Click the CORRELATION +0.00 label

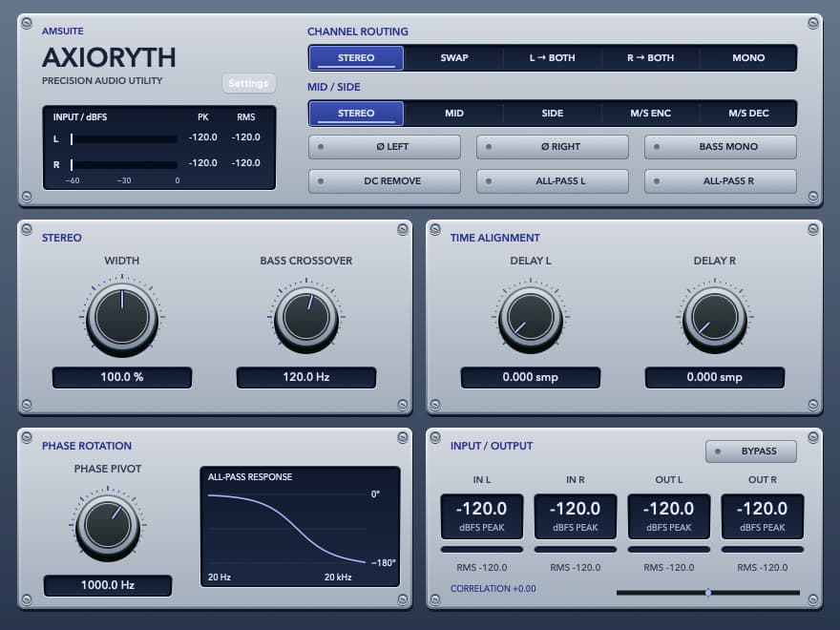pos(493,589)
